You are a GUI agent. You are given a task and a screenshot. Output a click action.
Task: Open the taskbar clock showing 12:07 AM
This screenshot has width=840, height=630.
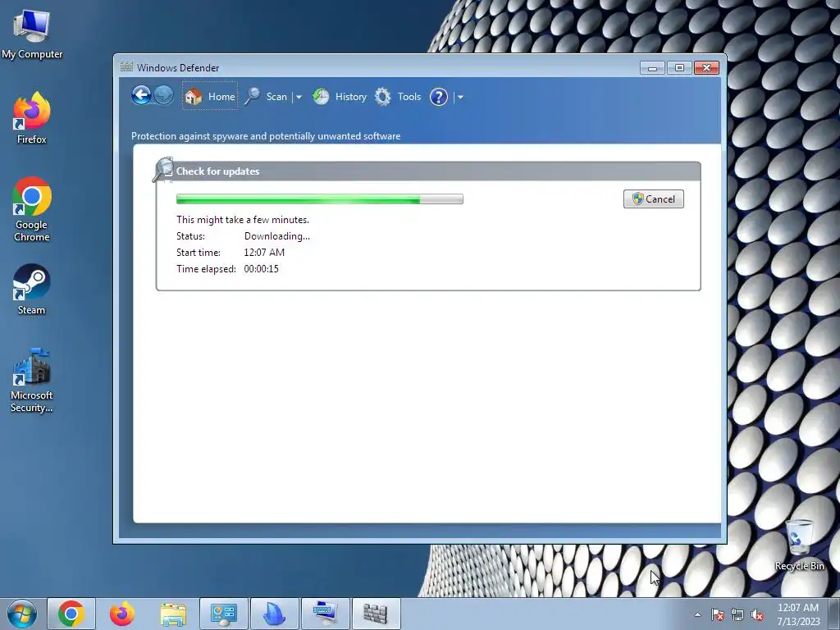[798, 614]
